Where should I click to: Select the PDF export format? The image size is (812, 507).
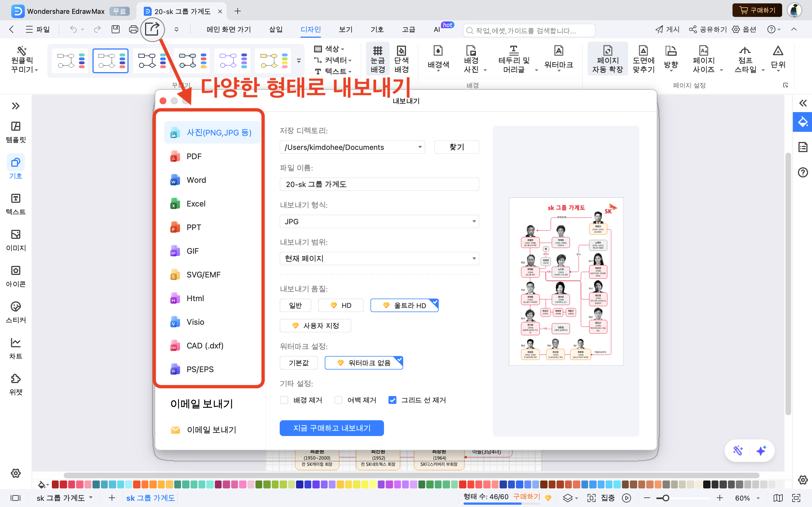194,156
